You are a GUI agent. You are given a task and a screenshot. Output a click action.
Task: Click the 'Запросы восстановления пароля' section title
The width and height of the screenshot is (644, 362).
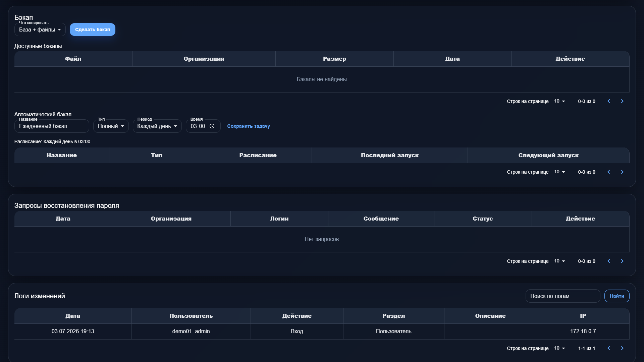click(67, 205)
